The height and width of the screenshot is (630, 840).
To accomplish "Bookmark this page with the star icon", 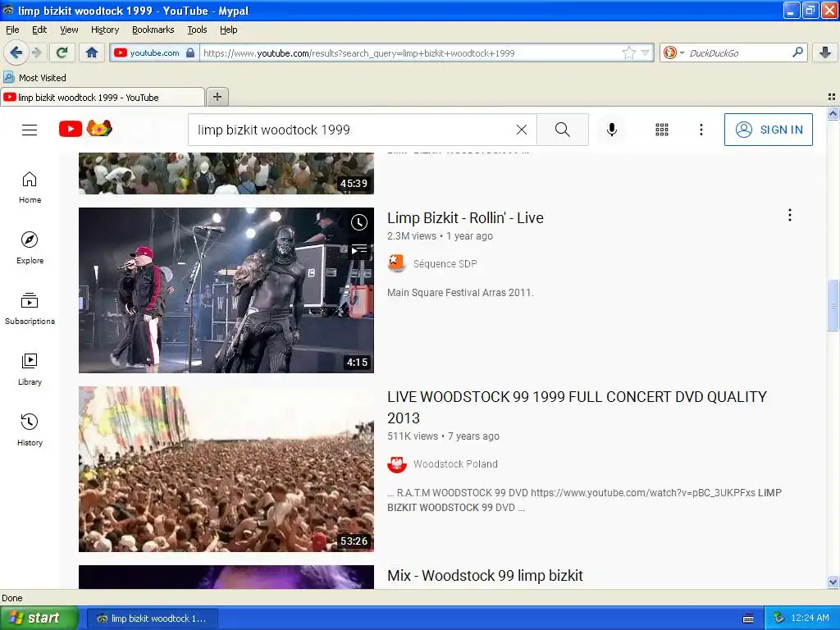I will point(628,52).
